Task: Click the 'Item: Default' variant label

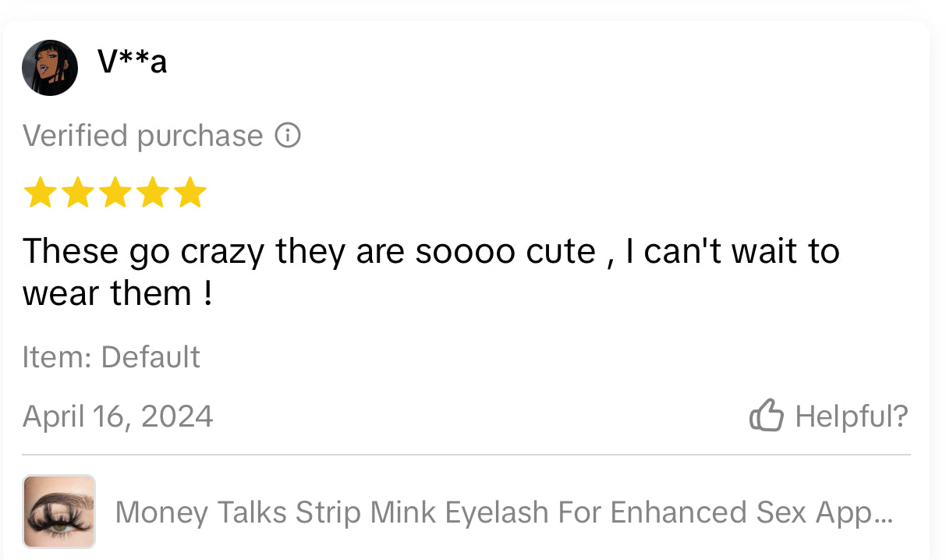Action: 112,357
